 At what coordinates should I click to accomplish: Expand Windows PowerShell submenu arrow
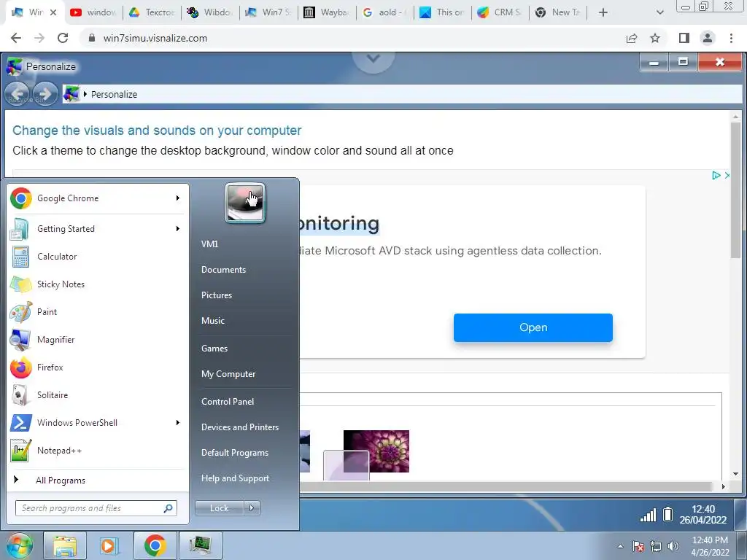(x=178, y=423)
